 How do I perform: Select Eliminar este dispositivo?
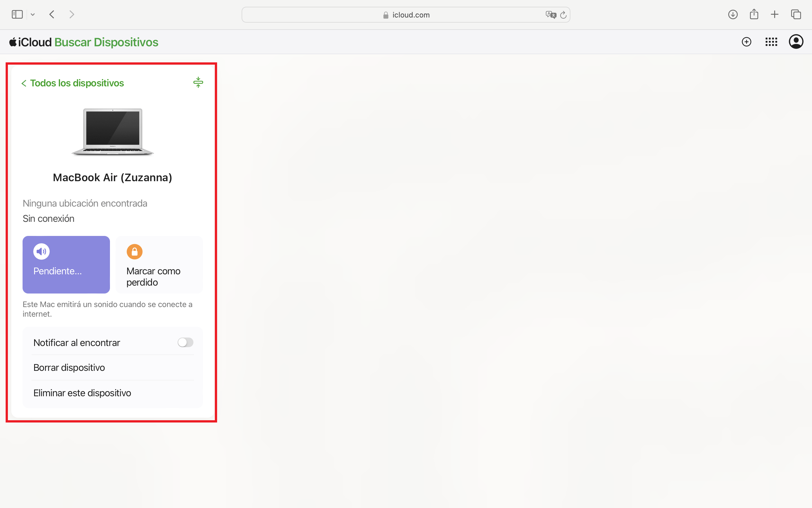pyautogui.click(x=113, y=393)
